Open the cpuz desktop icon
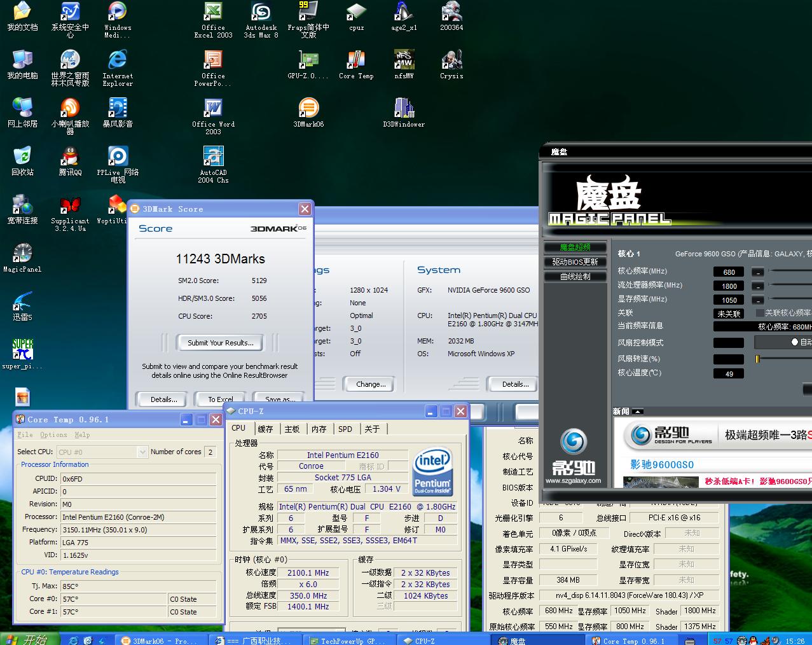This screenshot has width=812, height=645. coord(356,17)
